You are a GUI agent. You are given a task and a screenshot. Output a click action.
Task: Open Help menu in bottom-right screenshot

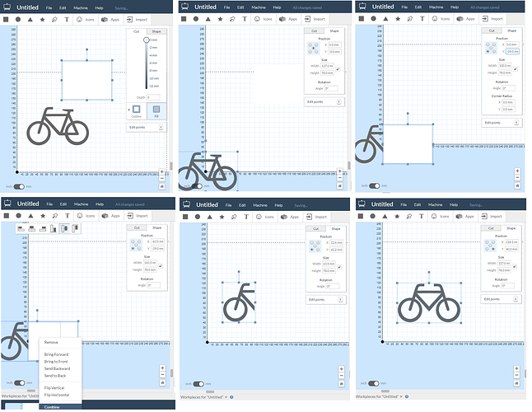point(454,204)
